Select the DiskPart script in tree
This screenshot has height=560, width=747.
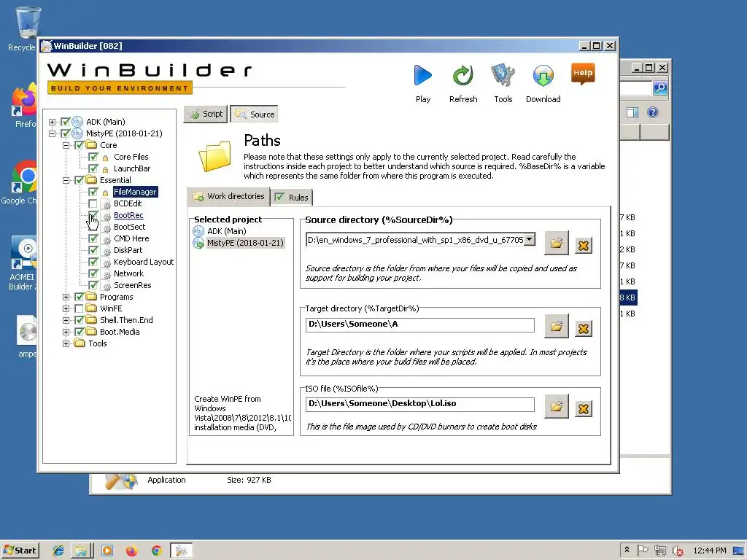(x=128, y=250)
